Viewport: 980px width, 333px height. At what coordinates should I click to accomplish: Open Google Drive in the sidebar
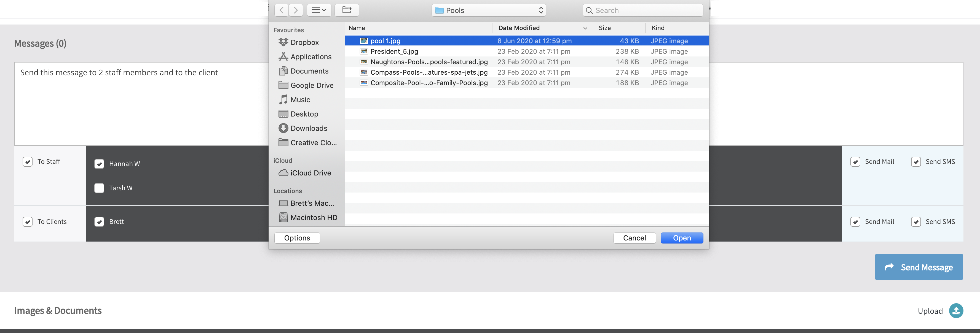tap(306, 86)
